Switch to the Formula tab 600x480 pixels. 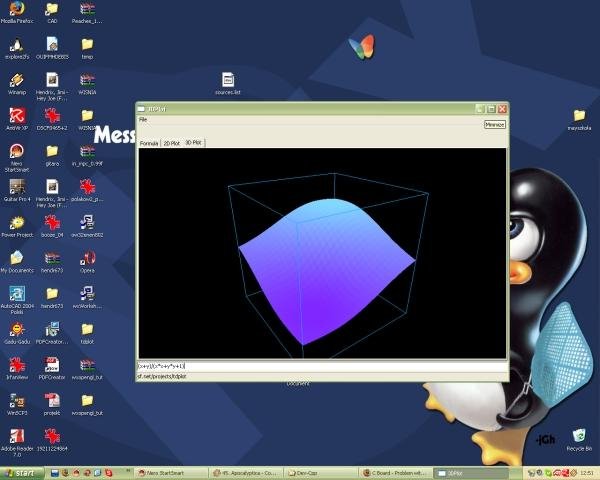pos(149,143)
